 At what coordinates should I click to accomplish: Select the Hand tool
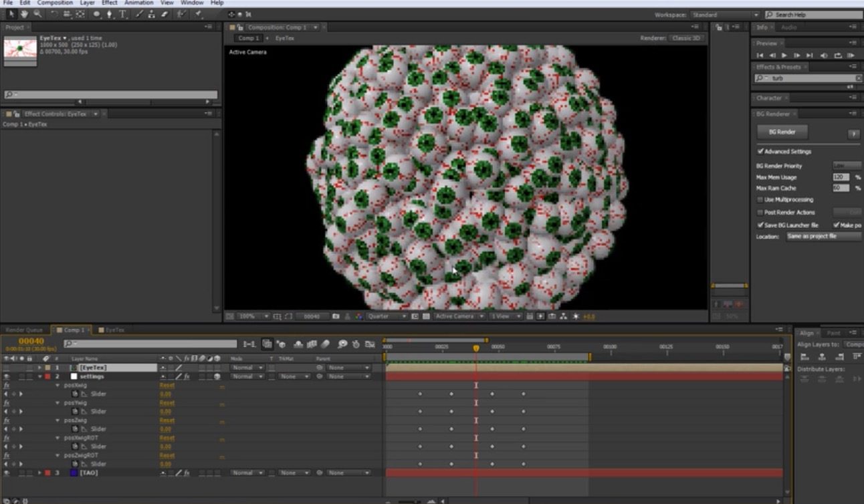(25, 14)
